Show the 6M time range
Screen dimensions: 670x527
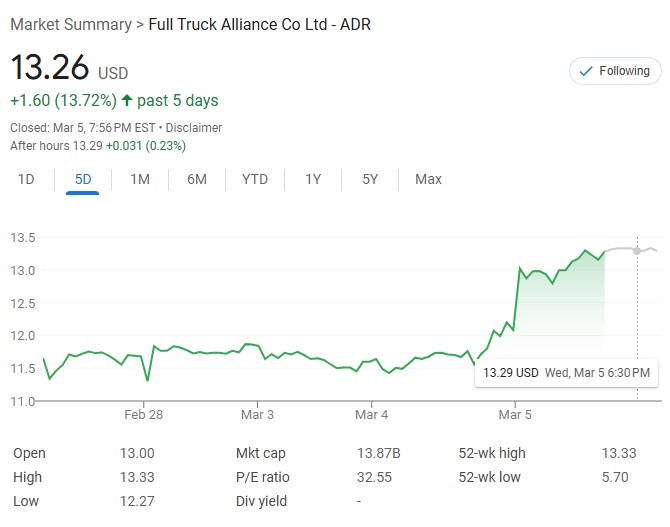(x=197, y=179)
